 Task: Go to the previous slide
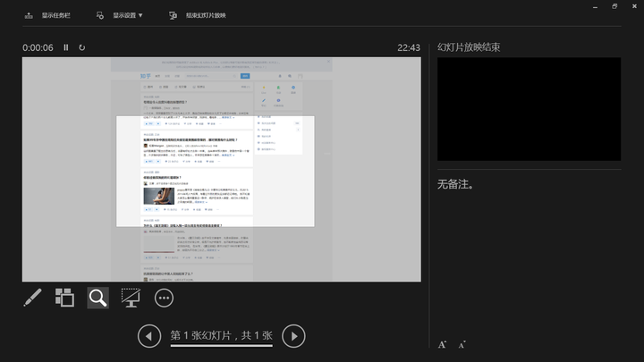tap(149, 336)
